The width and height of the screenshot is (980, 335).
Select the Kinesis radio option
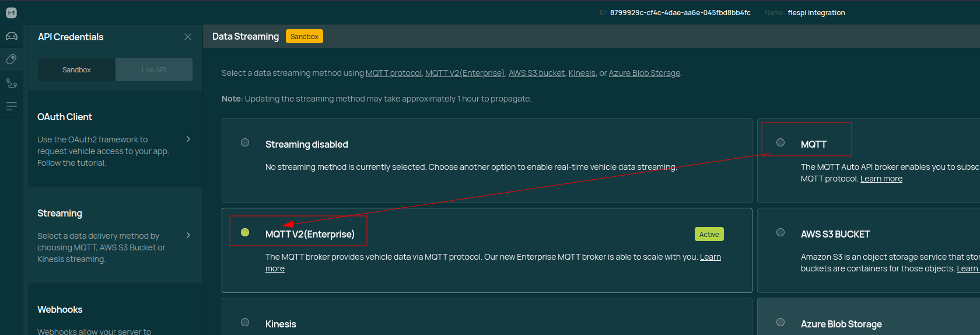tap(245, 322)
